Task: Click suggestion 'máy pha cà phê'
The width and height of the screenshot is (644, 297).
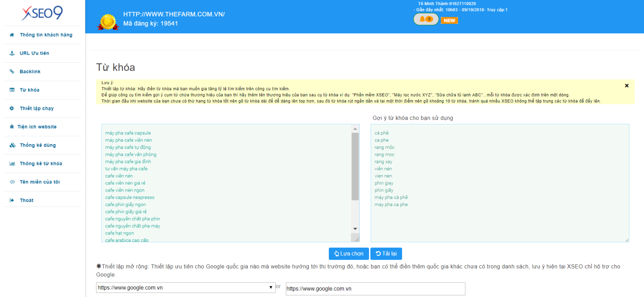Action: coord(391,197)
